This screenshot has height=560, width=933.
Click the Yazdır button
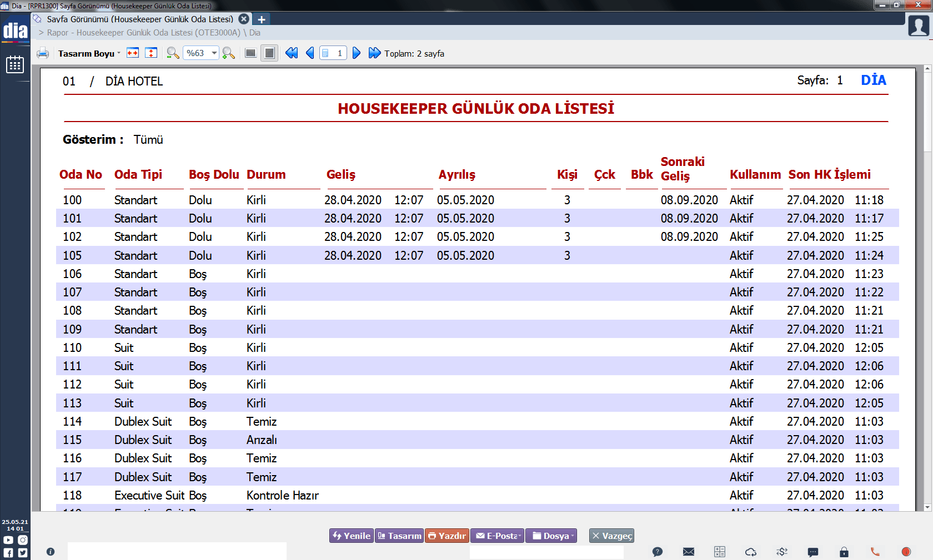[x=447, y=536]
